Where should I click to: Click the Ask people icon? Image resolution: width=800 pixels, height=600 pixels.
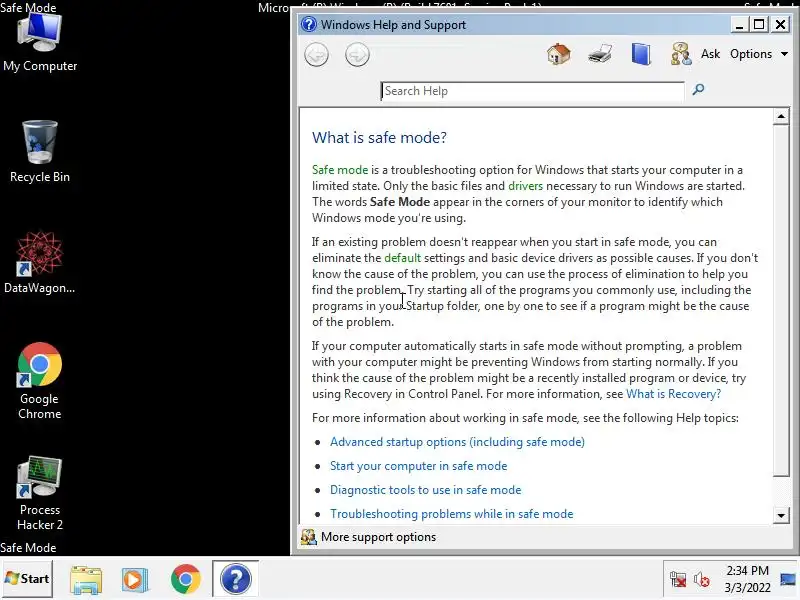[681, 54]
